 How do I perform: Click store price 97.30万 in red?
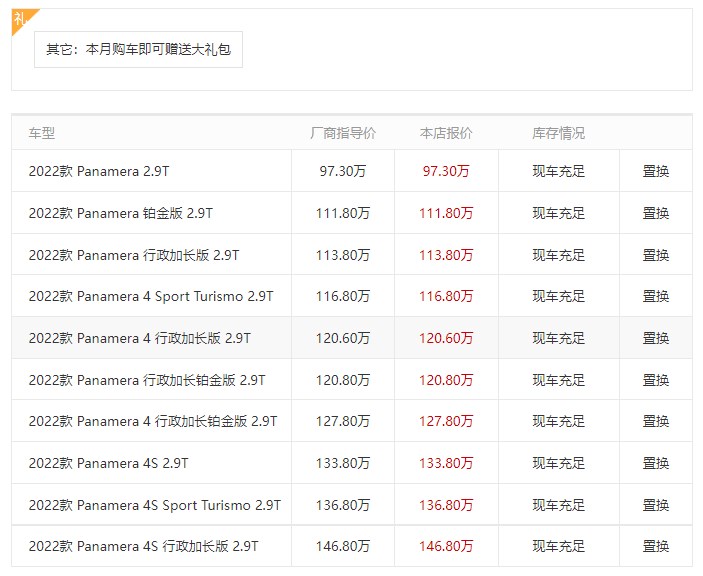[x=446, y=171]
